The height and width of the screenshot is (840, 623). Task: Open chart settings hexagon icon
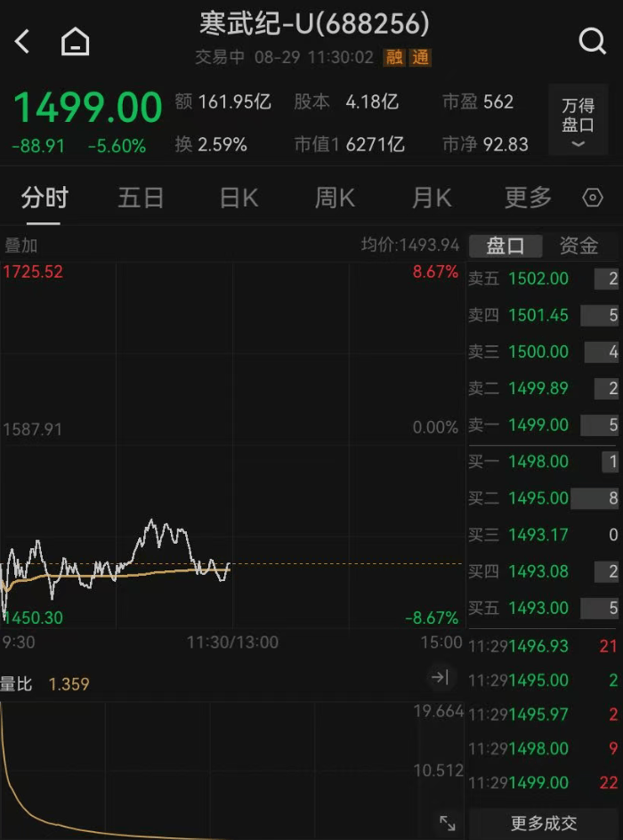[593, 198]
